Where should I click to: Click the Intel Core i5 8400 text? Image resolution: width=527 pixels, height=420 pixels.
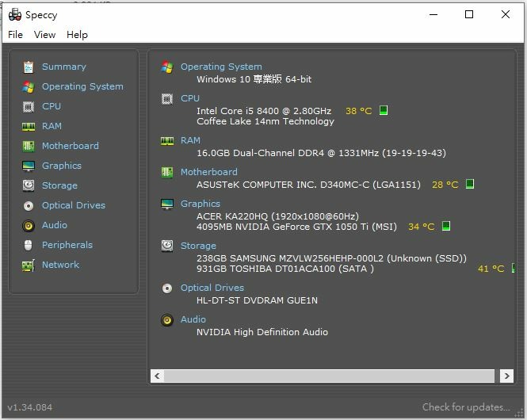tap(264, 111)
